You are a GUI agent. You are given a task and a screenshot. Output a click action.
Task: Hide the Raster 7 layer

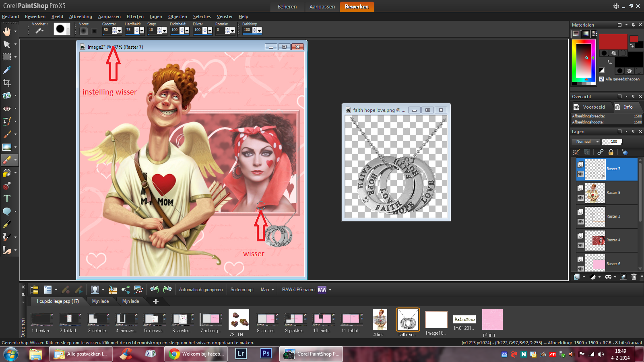[x=580, y=174]
